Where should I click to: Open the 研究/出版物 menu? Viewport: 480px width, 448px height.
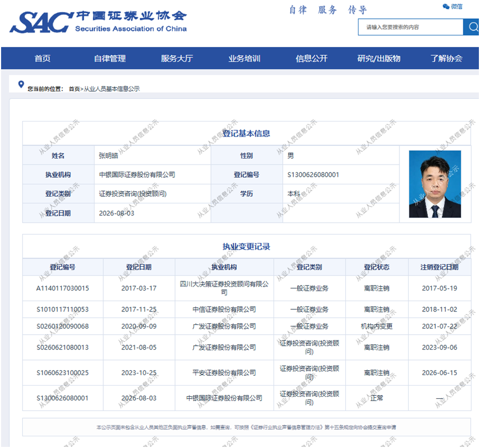click(379, 58)
